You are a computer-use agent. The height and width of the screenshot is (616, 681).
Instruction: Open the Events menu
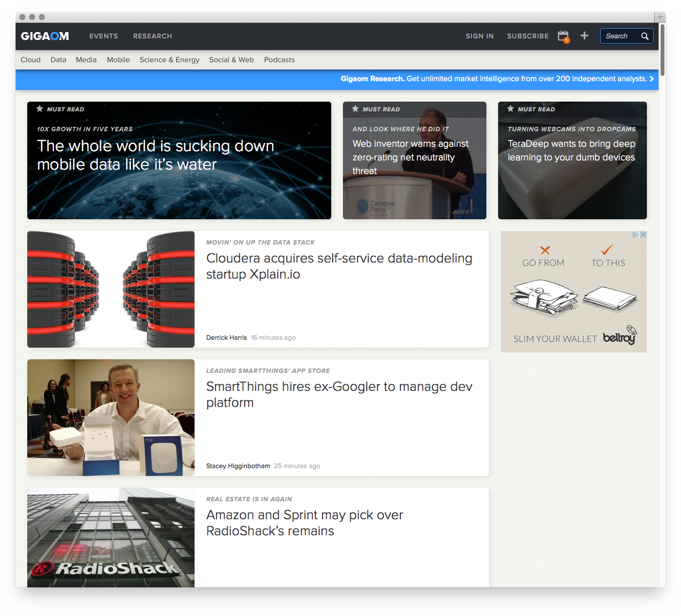click(104, 36)
